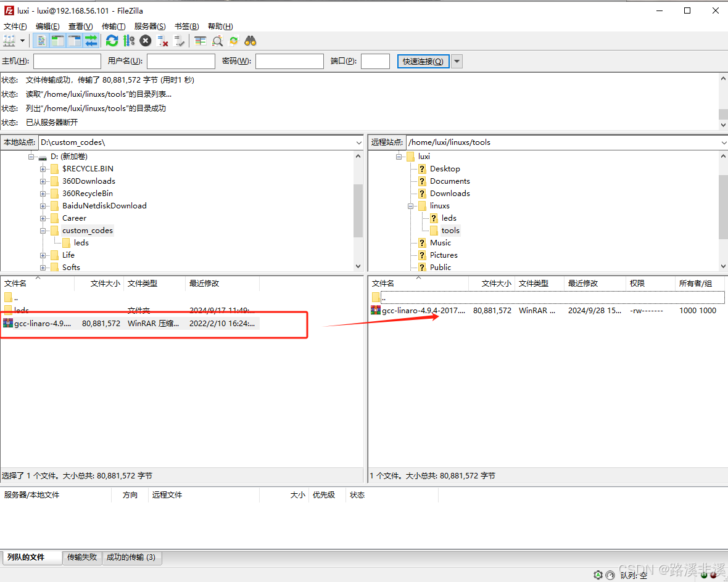Cancel the current operation
Screen dimensions: 728x582
coord(144,41)
